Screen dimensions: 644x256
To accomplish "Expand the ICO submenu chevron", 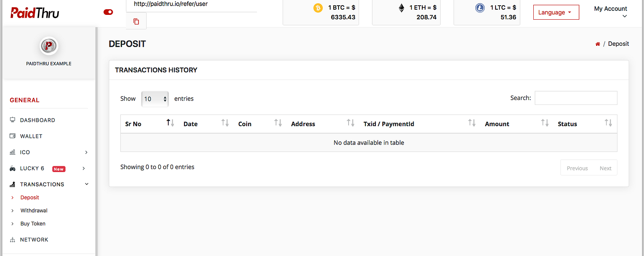I will [x=86, y=152].
